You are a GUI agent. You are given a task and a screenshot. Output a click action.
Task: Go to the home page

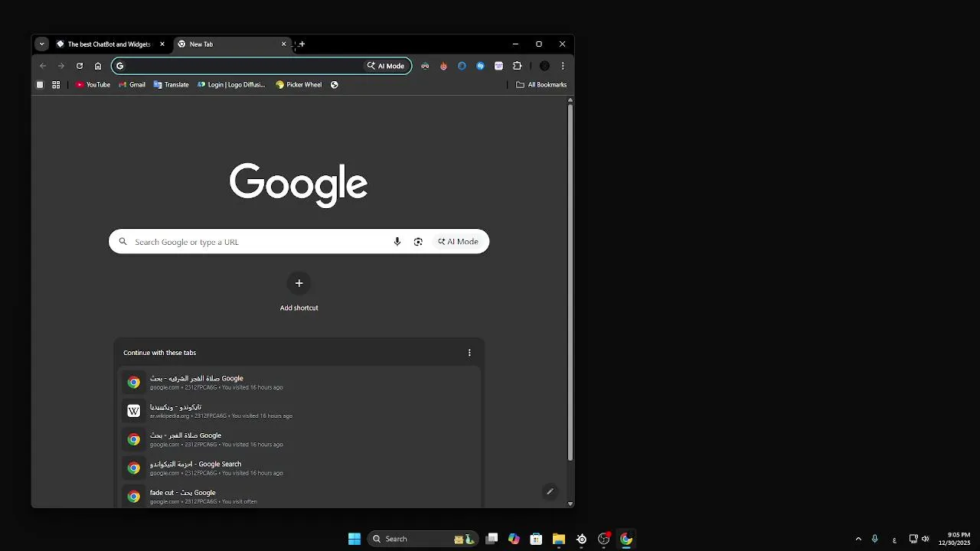[x=98, y=66]
